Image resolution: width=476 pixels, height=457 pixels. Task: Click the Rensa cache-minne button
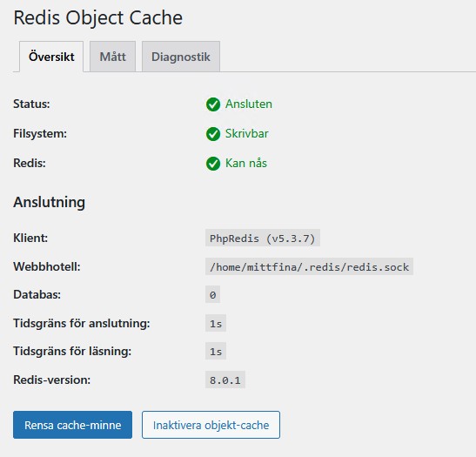pyautogui.click(x=72, y=425)
